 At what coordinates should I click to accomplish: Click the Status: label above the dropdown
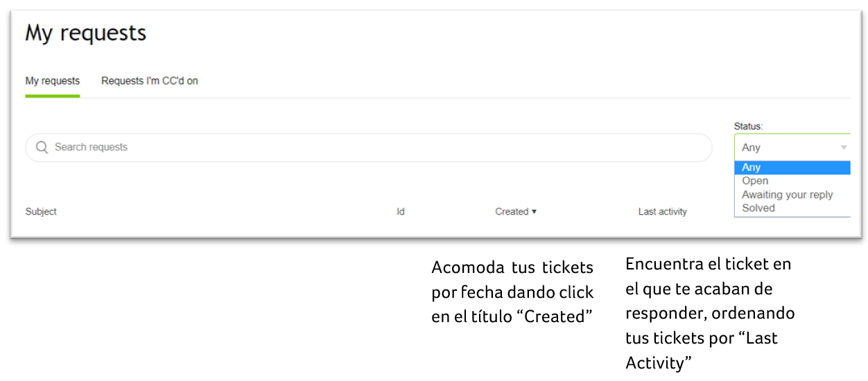click(x=748, y=127)
